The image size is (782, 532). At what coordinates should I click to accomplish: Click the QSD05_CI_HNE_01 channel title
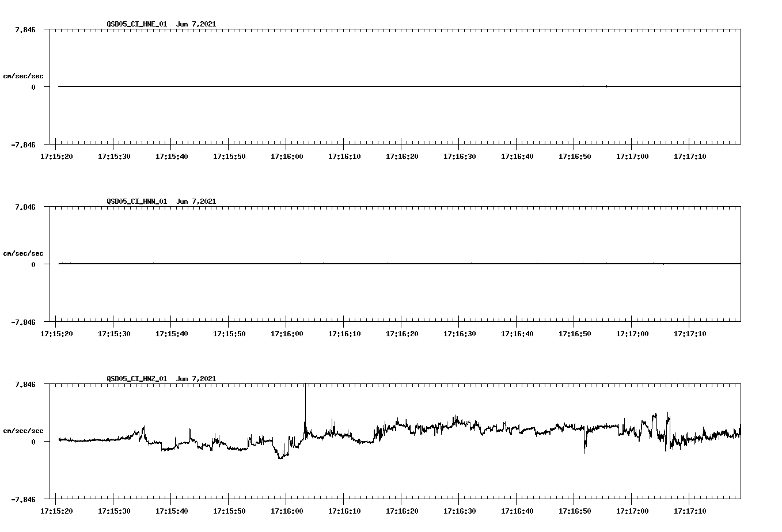click(x=137, y=24)
